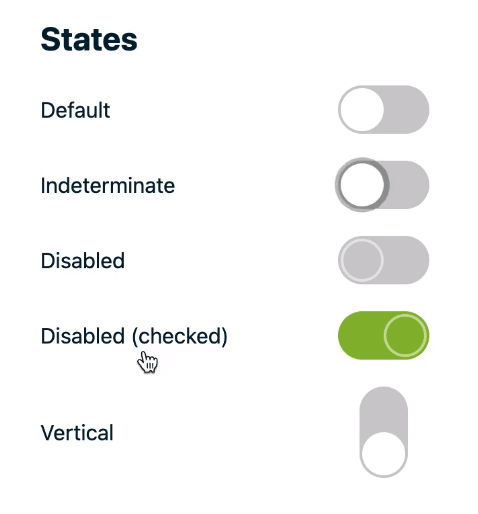478x514 pixels.
Task: Click green track left of the checked knob
Action: [x=361, y=335]
